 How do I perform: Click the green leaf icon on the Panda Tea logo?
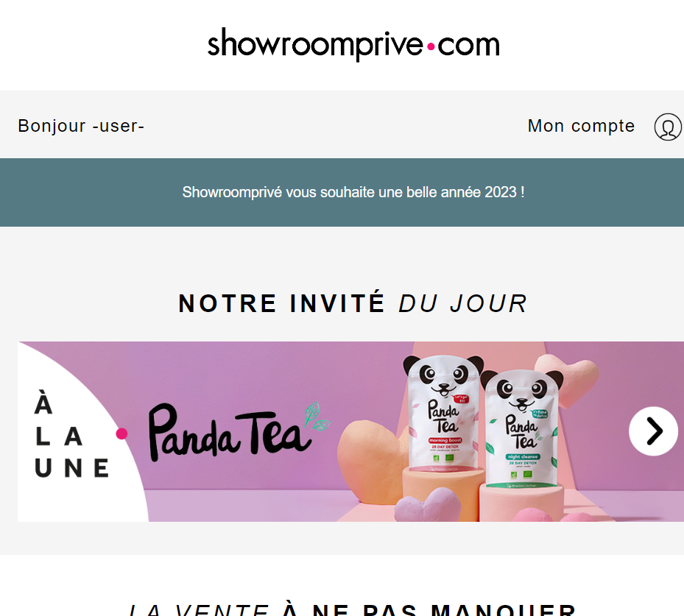click(317, 417)
